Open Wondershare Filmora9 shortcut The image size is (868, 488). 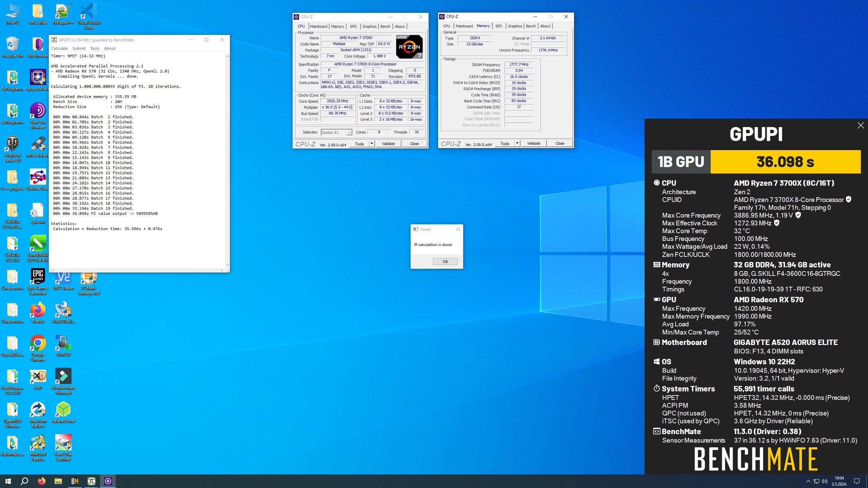click(63, 382)
